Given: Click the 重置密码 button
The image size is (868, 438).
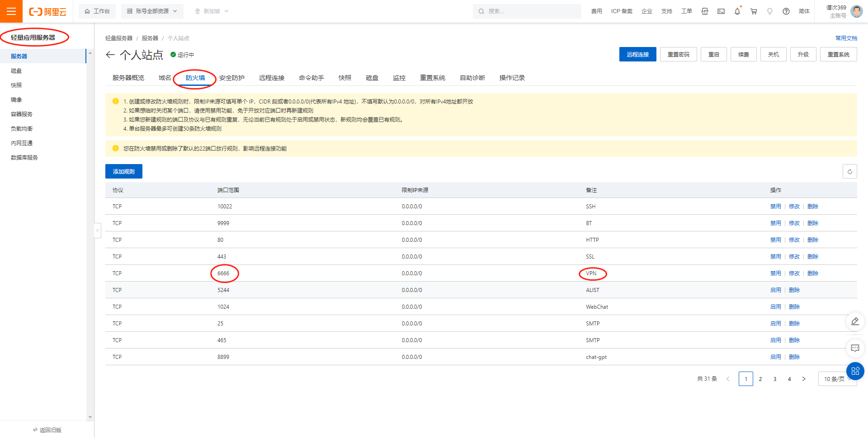Looking at the screenshot, I should point(679,54).
